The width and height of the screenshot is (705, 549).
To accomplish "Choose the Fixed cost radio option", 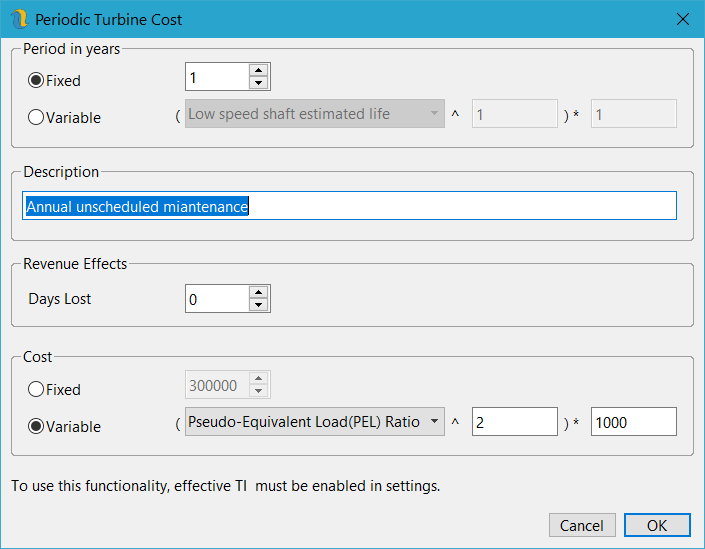I will tap(37, 389).
